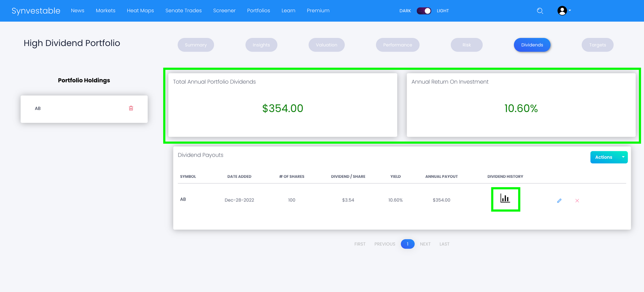Switch to the Insights tab
The image size is (644, 292).
click(261, 45)
